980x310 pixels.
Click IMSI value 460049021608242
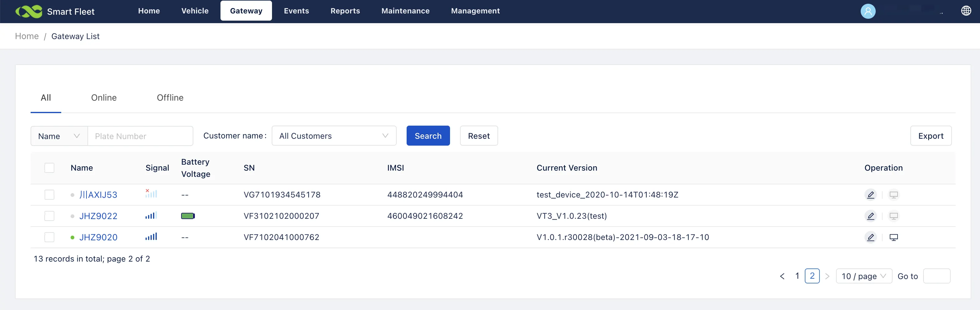tap(425, 216)
